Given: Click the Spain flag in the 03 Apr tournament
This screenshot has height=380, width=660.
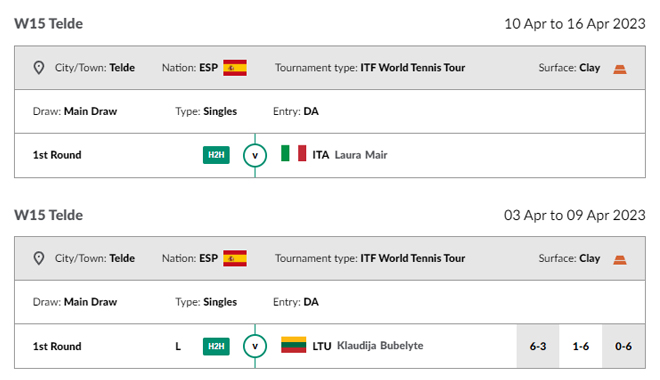Looking at the screenshot, I should point(235,258).
